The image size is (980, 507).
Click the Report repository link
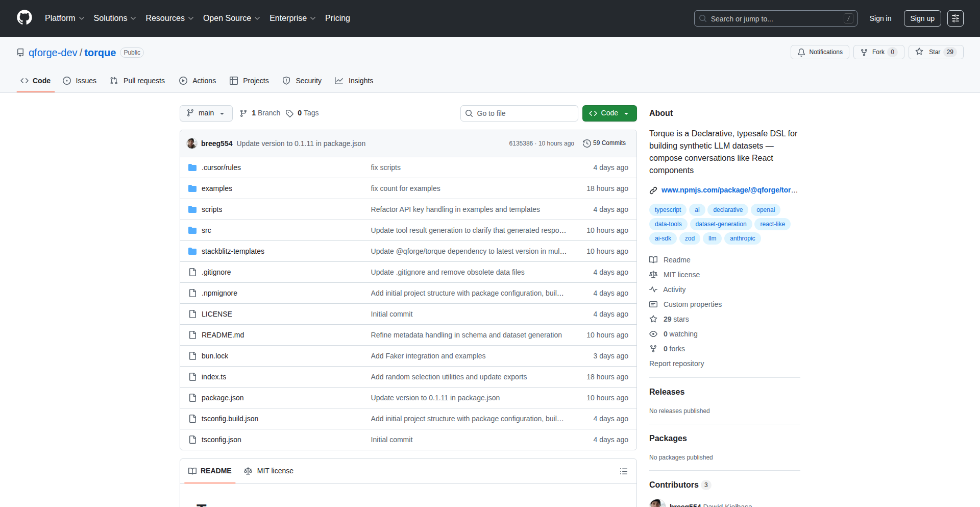(676, 364)
